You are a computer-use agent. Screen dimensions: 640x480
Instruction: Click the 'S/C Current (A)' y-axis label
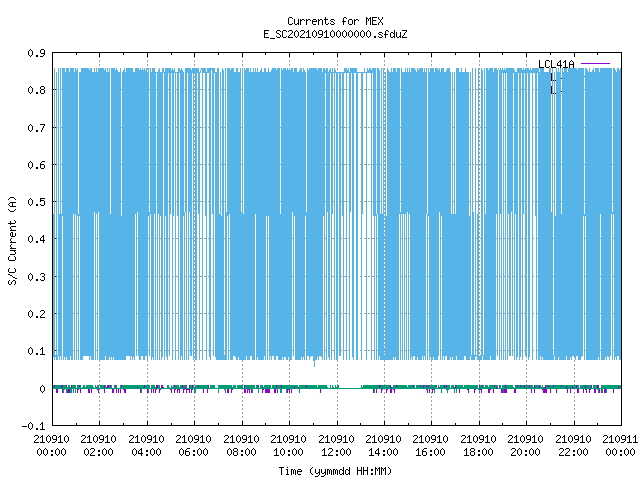click(12, 241)
